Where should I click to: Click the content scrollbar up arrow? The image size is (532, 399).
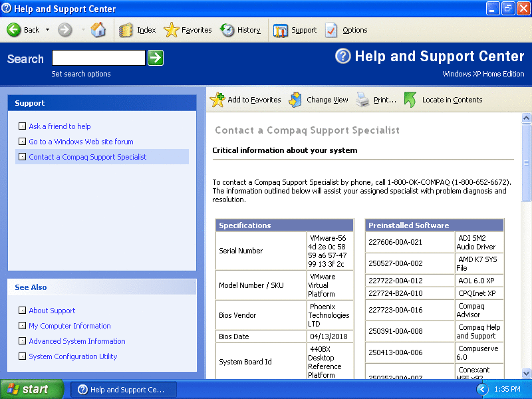click(526, 118)
